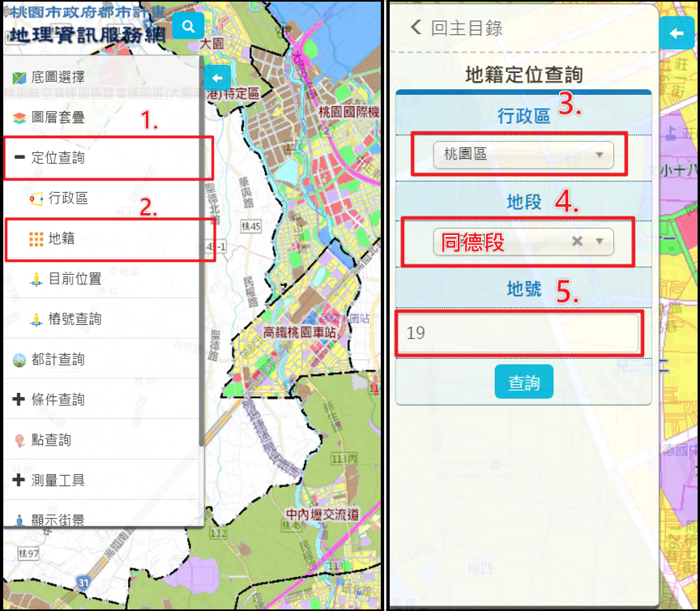Open 都計查詢 urban plan query
This screenshot has height=611, width=700.
pos(57,359)
